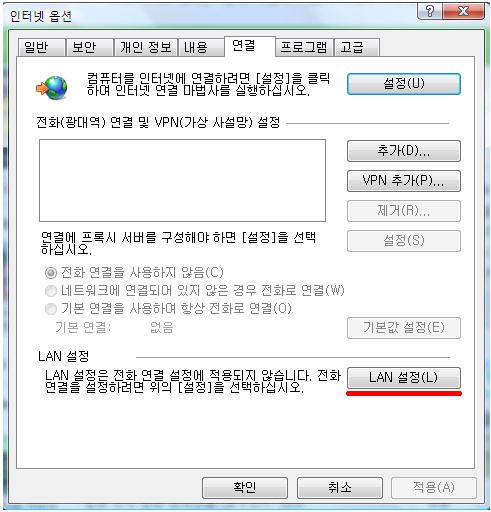Click the help question mark button
Screen dimensions: 491x512
tap(430, 11)
